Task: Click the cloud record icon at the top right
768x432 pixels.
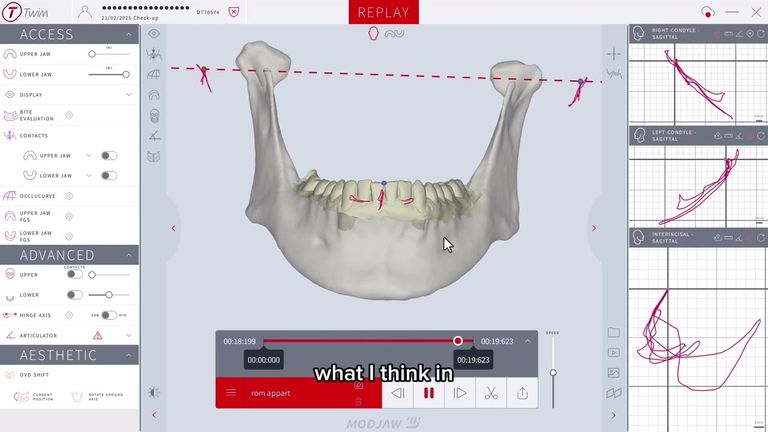Action: [707, 12]
